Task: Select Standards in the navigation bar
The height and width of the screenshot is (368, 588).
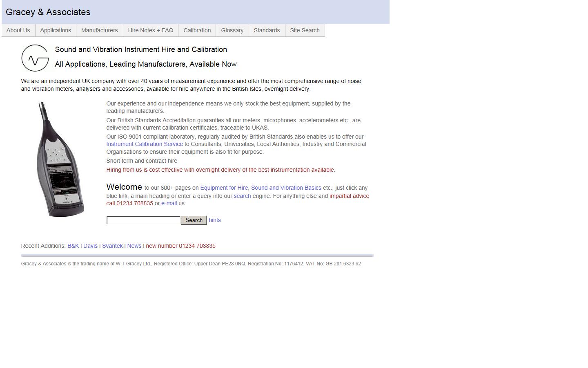Action: (x=267, y=30)
